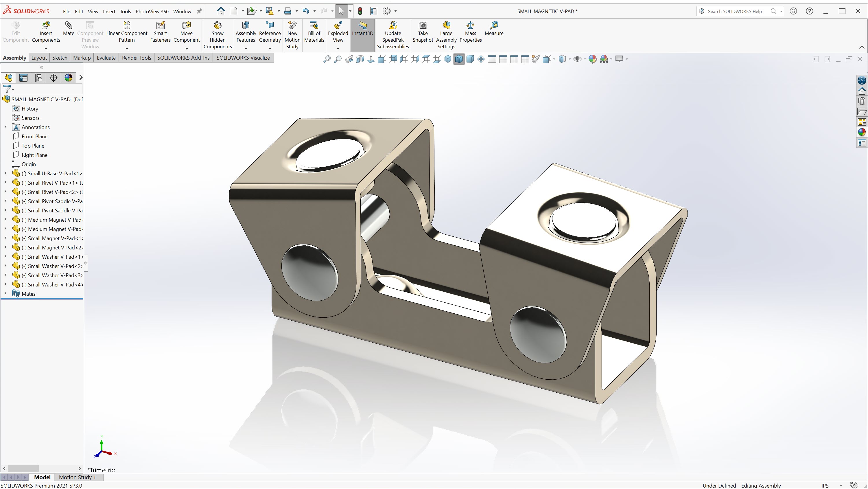Viewport: 868px width, 489px height.
Task: Click Take Snapshot camera icon
Action: coord(423,26)
